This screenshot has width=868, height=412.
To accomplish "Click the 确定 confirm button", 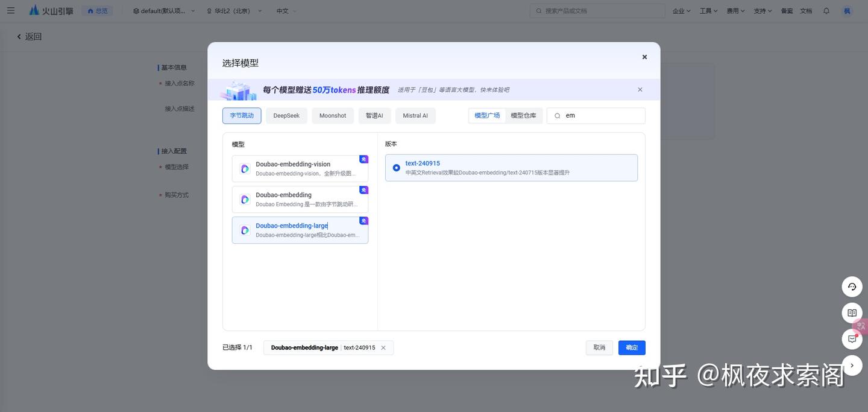I will [631, 347].
